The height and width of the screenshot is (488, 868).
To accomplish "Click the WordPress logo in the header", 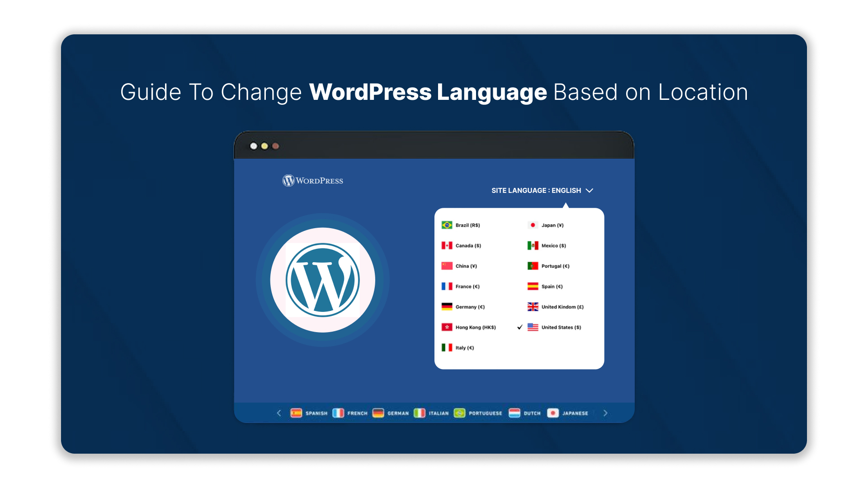I will coord(313,180).
